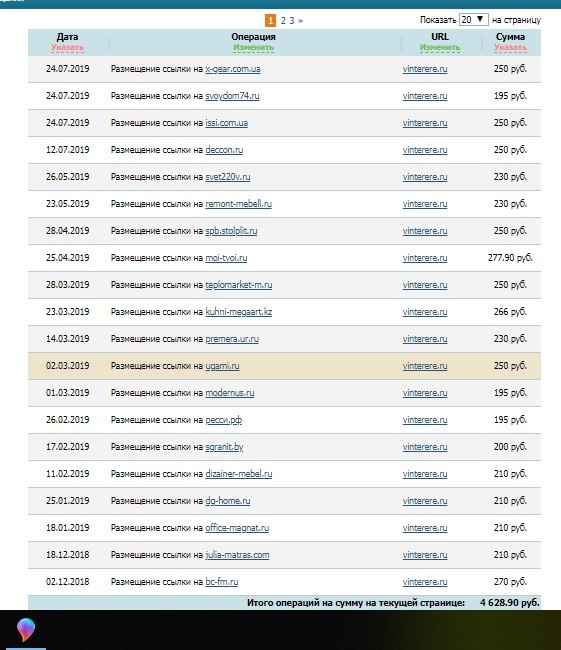This screenshot has height=650, width=561.
Task: Open the deccon.ru link
Action: point(224,150)
